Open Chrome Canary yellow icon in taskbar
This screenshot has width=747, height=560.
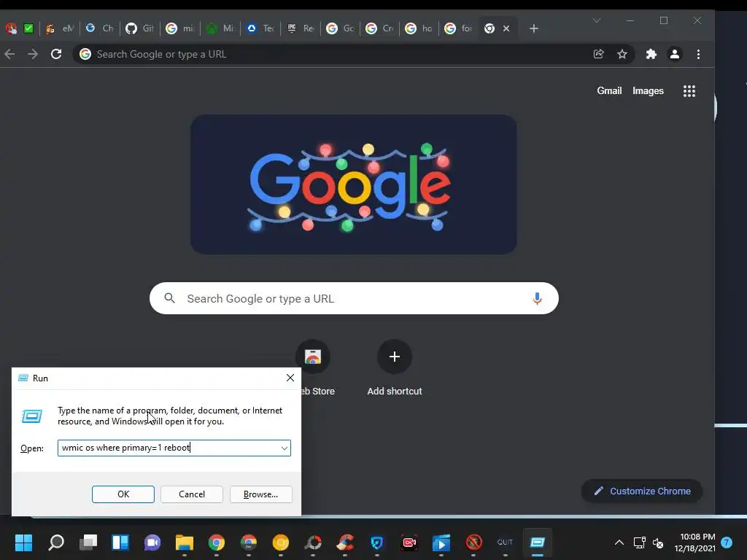tap(281, 542)
